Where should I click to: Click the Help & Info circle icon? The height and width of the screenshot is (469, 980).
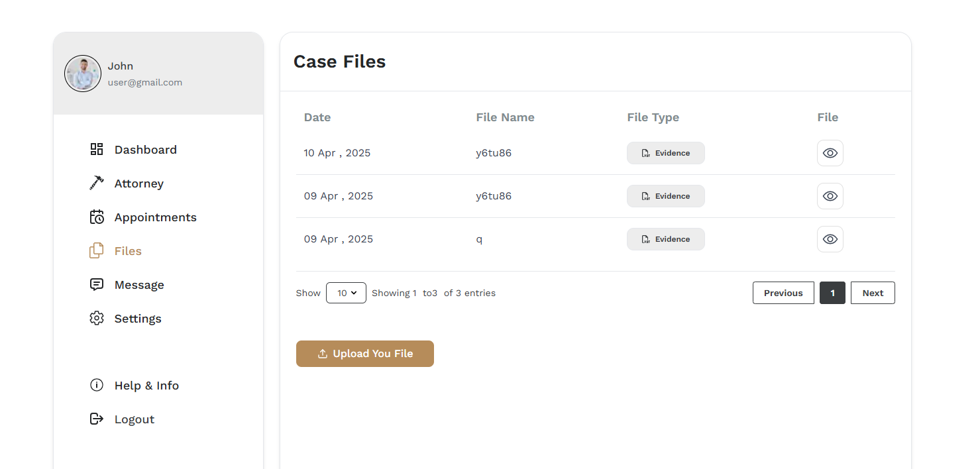[x=97, y=385]
